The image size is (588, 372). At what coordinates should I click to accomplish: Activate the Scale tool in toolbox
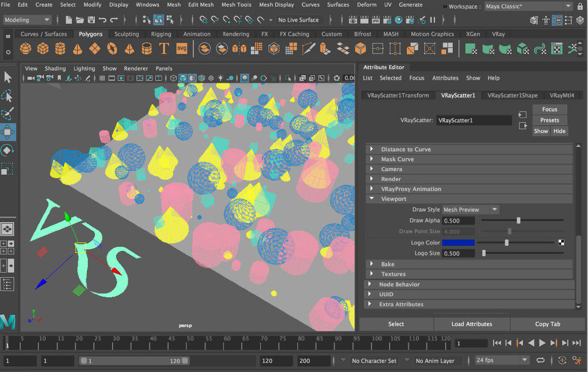pos(8,169)
